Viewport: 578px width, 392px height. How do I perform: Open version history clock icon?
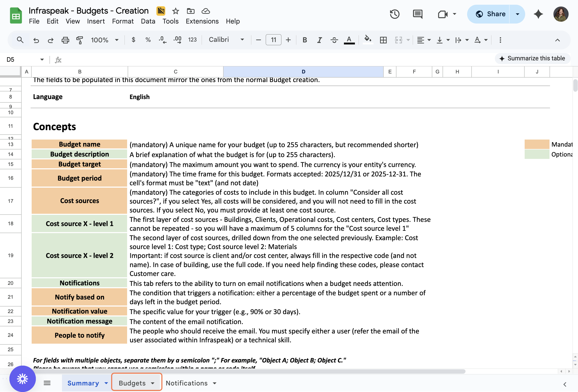pyautogui.click(x=394, y=14)
